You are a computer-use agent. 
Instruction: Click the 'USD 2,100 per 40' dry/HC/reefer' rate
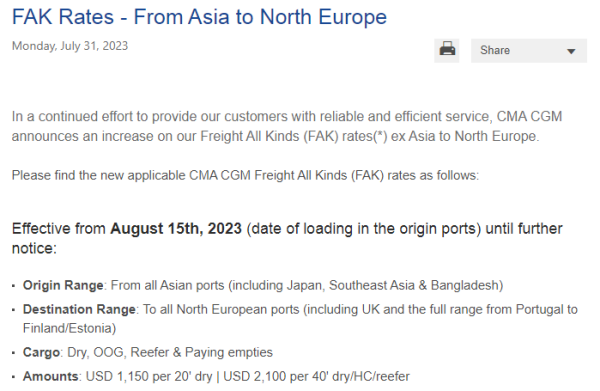click(316, 376)
